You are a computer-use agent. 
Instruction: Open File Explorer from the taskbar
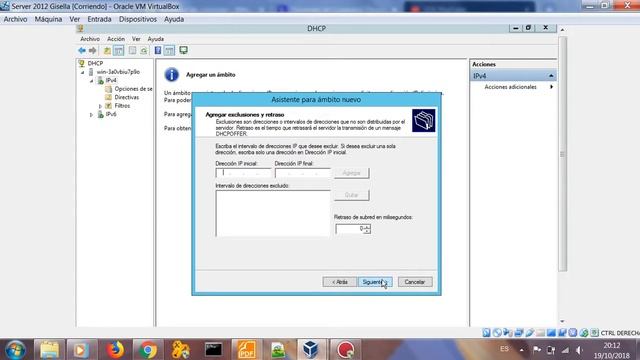pyautogui.click(x=49, y=350)
